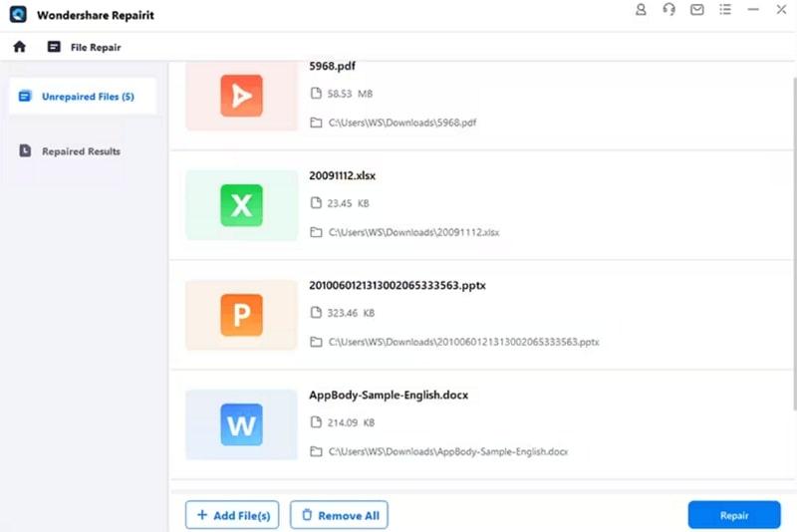Image resolution: width=797 pixels, height=532 pixels.
Task: Close the Repairit window
Action: (781, 10)
